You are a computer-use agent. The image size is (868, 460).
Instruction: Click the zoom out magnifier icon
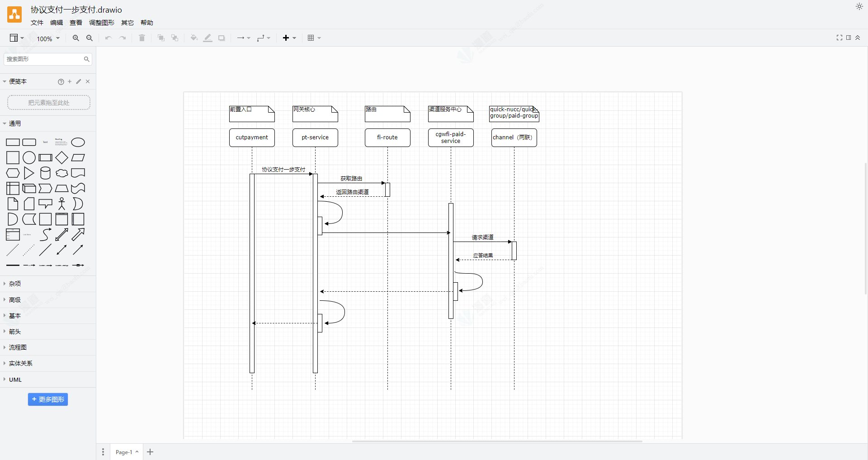pos(90,38)
